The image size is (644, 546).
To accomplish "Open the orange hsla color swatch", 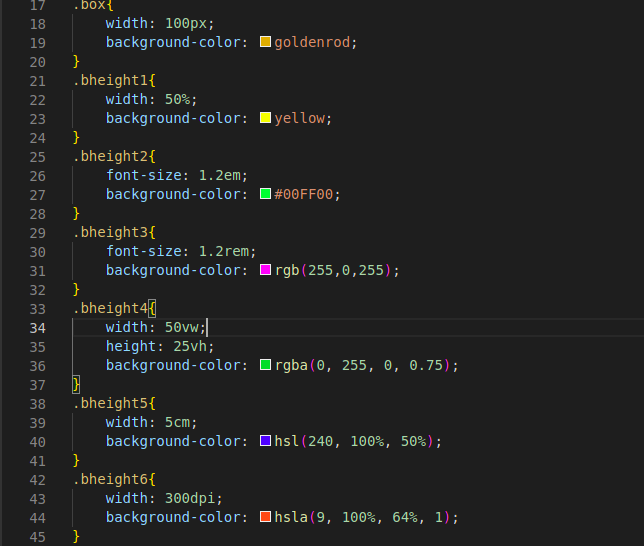I will tap(265, 517).
